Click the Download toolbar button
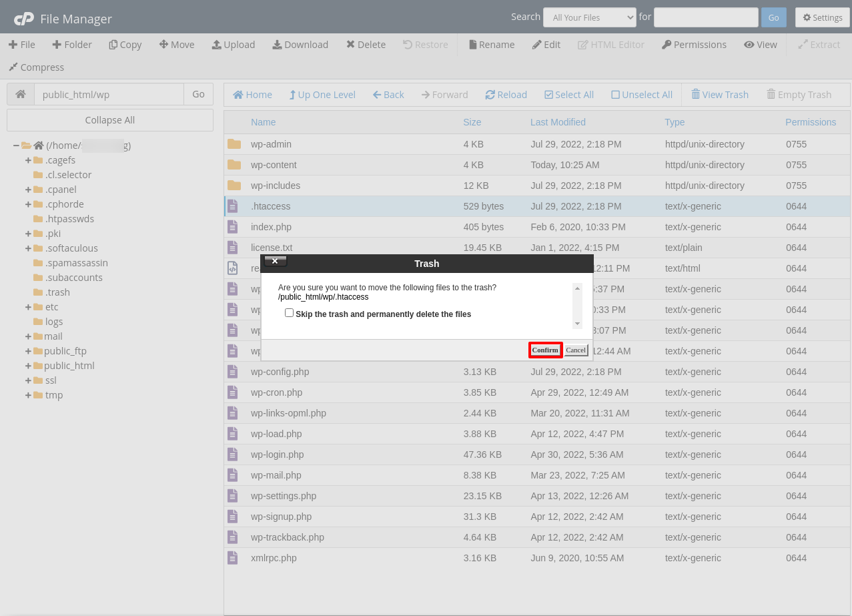The height and width of the screenshot is (616, 852). tap(300, 45)
